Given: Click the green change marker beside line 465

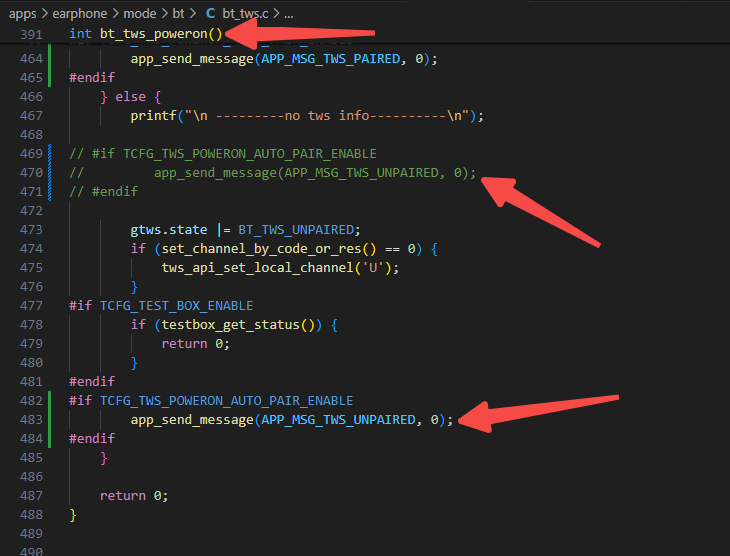Looking at the screenshot, I should click(49, 77).
